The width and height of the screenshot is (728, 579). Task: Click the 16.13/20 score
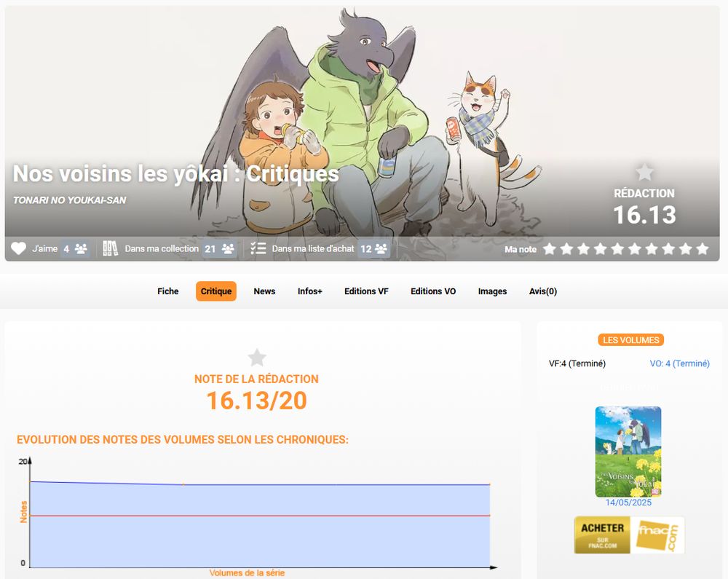(x=257, y=401)
